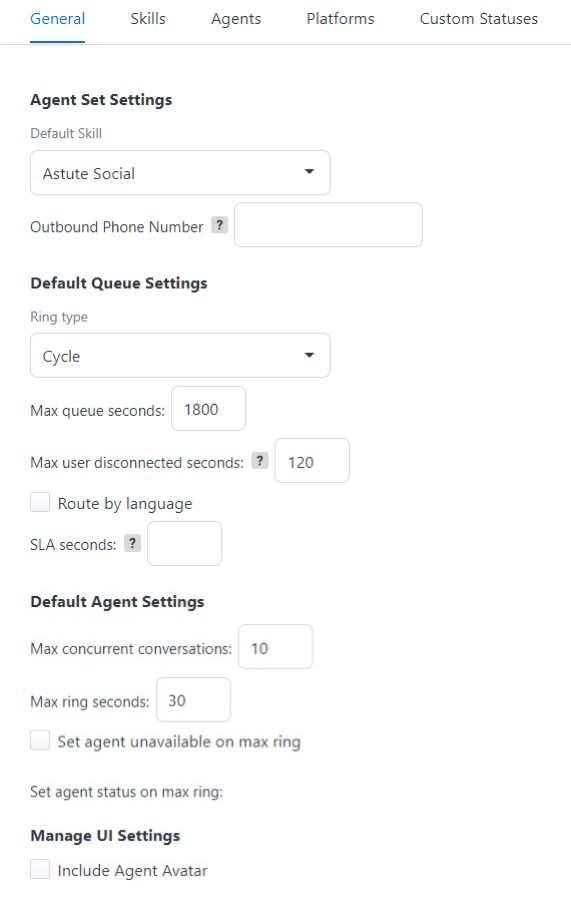
Task: Click help icon beside Outbound Phone Number
Action: click(x=219, y=225)
